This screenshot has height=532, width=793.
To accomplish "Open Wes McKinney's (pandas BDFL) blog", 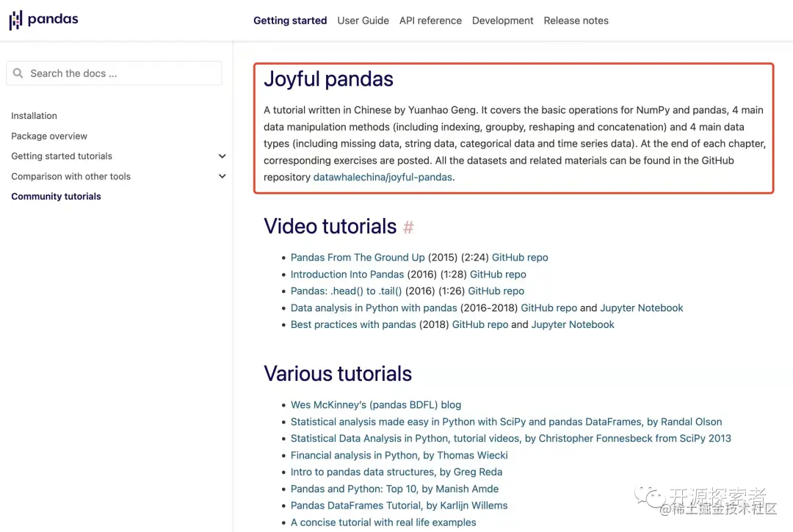I will click(376, 404).
